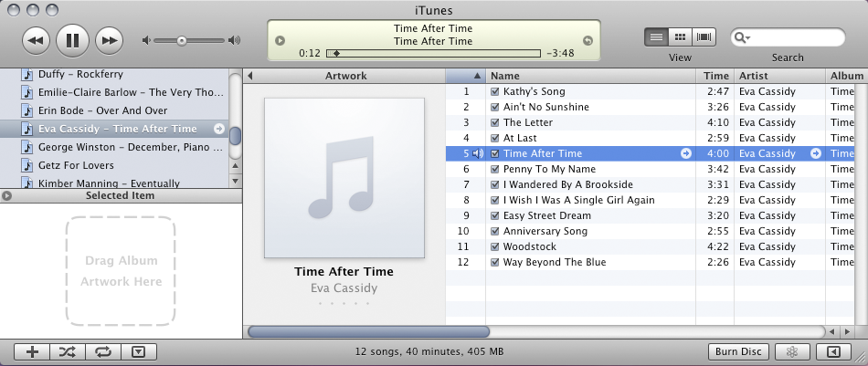Uncheck the Kathy's Song checkbox
868x366 pixels.
[x=495, y=92]
